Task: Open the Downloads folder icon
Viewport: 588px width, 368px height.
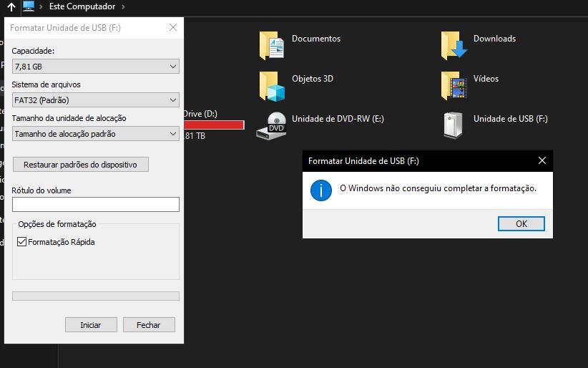Action: pos(454,46)
